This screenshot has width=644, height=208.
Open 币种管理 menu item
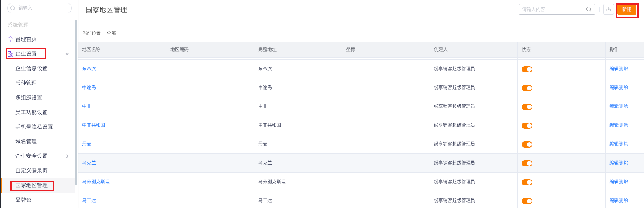(x=26, y=83)
